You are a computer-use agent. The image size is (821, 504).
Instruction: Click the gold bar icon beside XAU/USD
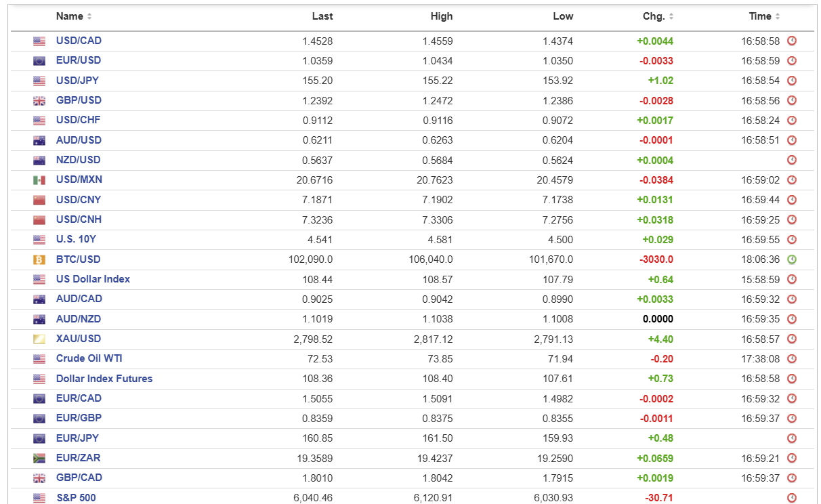(x=39, y=339)
